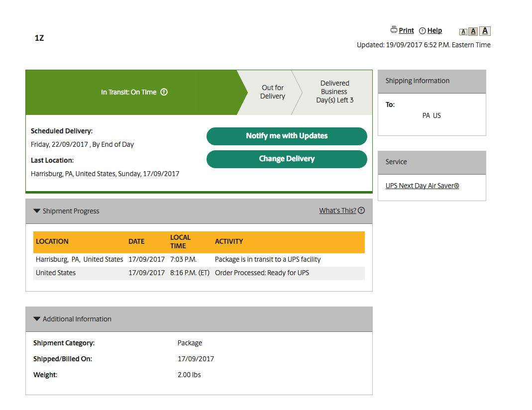Click the 2.00 lbs weight value

click(x=189, y=375)
